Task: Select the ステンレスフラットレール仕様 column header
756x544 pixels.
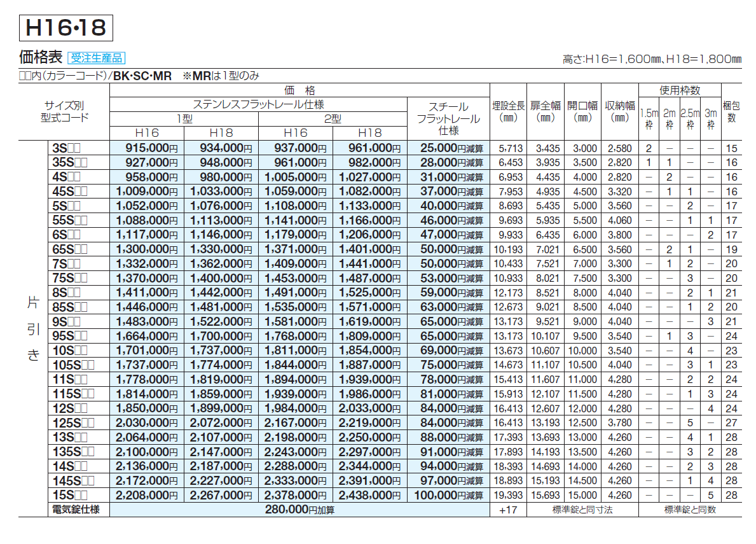Action: [258, 104]
